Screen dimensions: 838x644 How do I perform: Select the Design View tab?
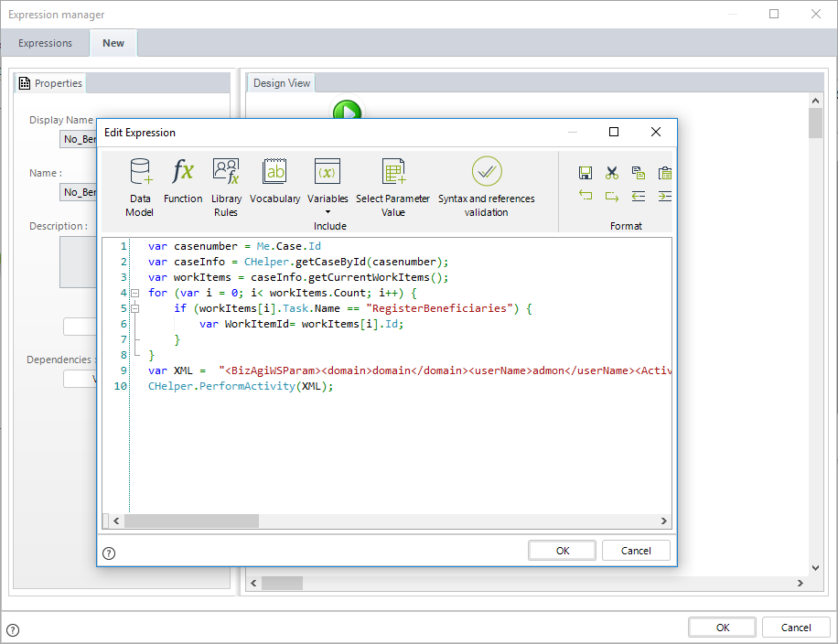coord(282,83)
